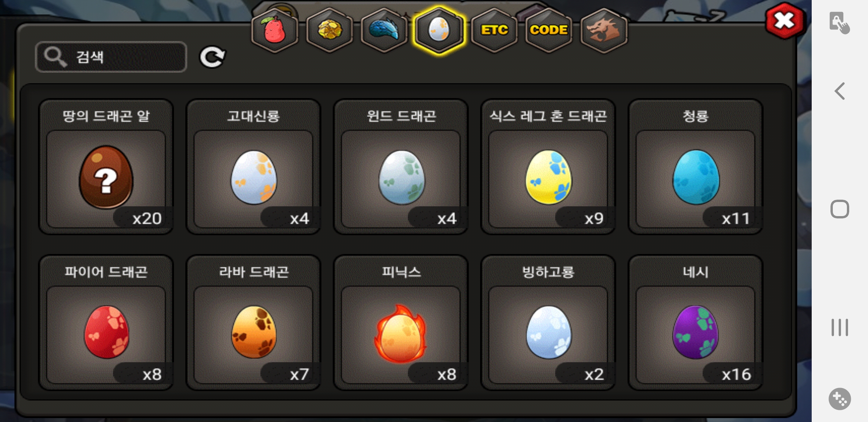
Task: Pick the flaming 피닉스 egg
Action: click(401, 323)
